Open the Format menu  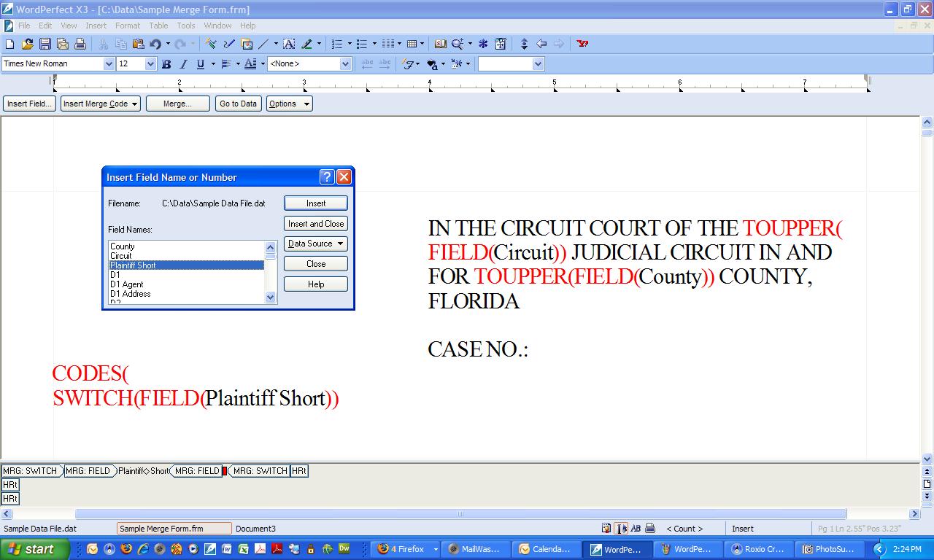point(128,26)
